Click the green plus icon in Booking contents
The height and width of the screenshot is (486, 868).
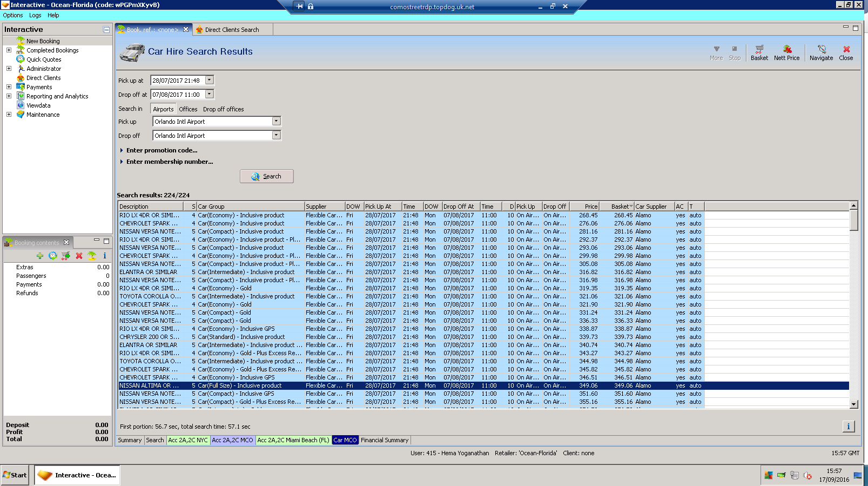[x=40, y=256]
